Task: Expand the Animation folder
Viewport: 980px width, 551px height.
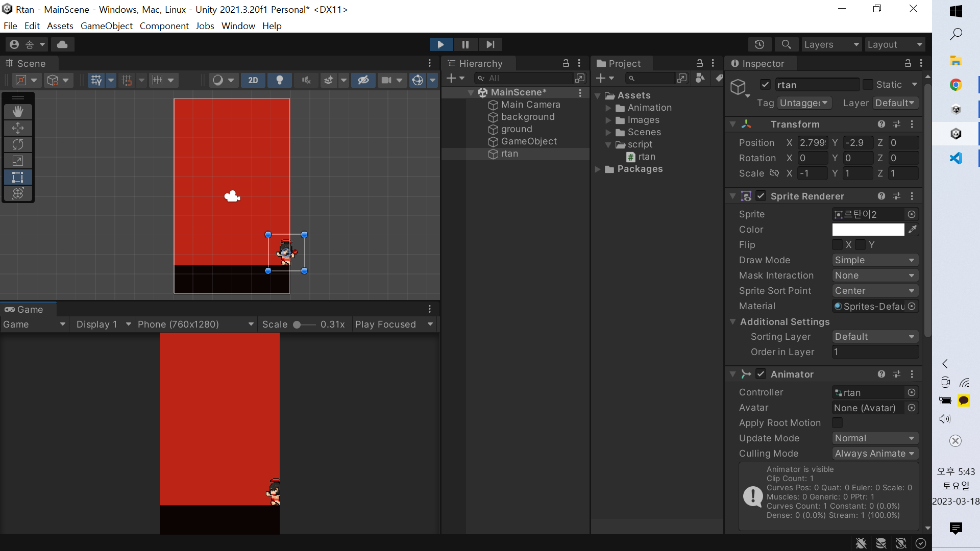Action: point(608,108)
